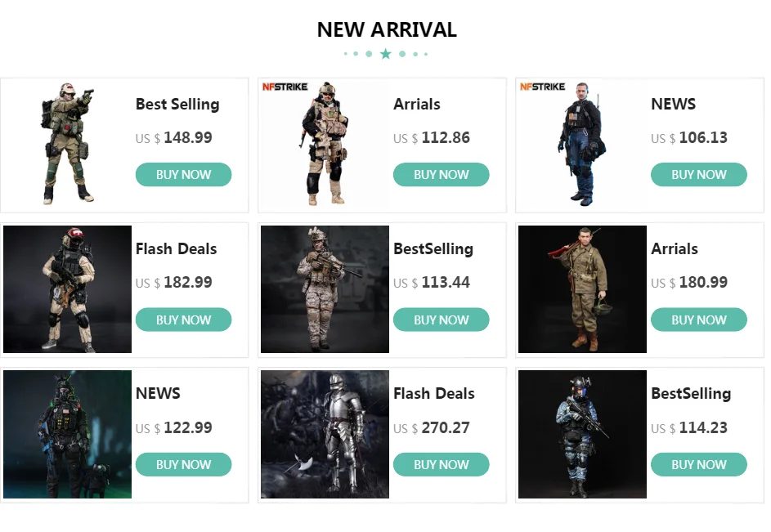Click BUY NOW for the $182.99 item
771x532 pixels.
coord(183,320)
